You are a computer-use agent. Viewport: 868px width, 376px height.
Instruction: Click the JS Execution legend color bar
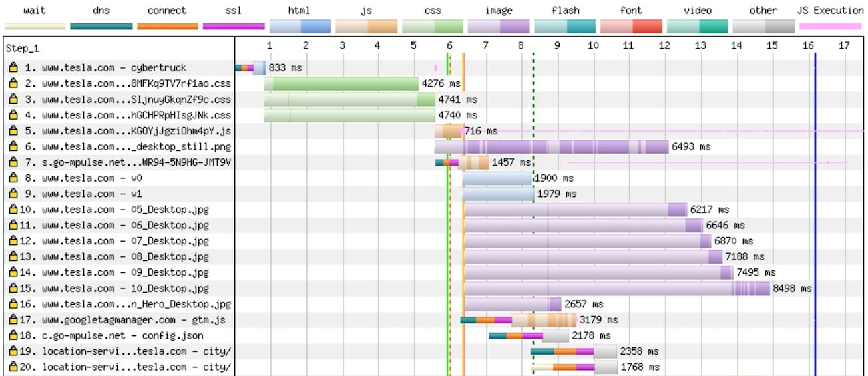click(x=830, y=27)
